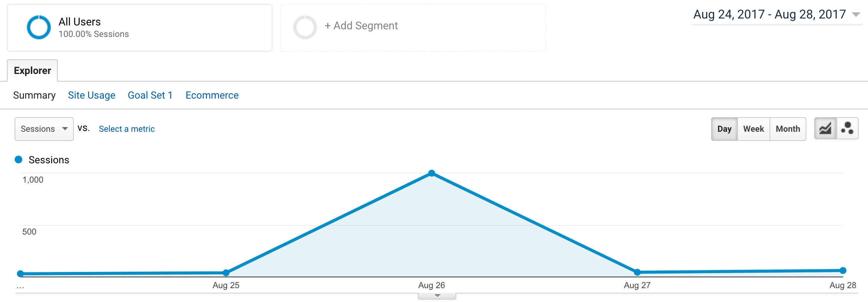Open the date range dropdown arrow
868x302 pixels.
pyautogui.click(x=856, y=15)
